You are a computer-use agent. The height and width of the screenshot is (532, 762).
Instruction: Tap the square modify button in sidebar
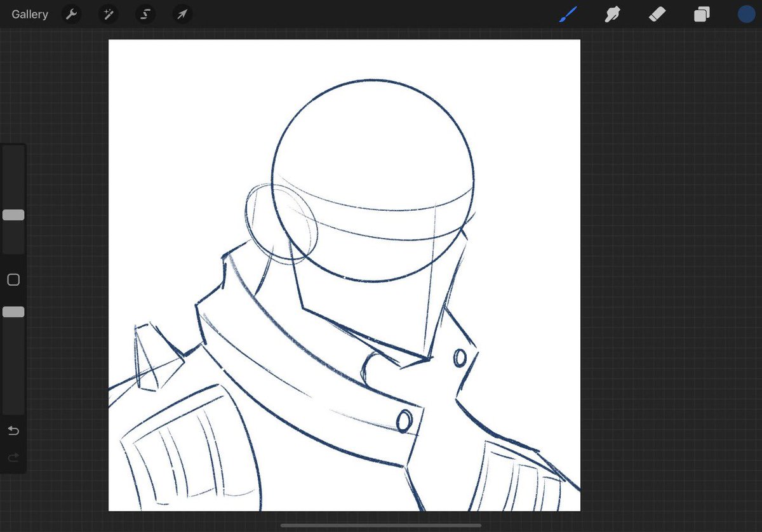[13, 280]
